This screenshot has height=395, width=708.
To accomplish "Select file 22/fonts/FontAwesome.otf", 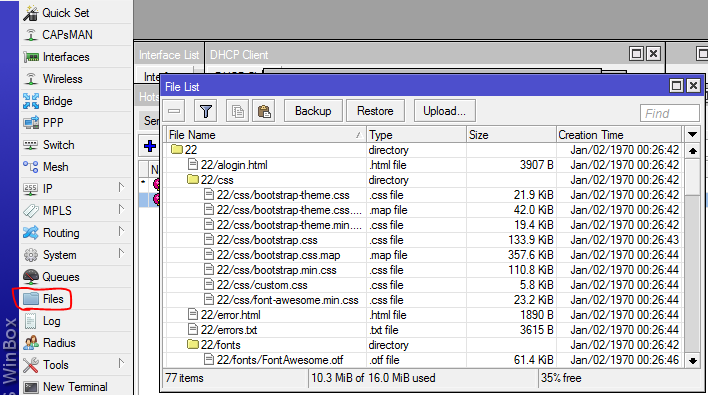I will pyautogui.click(x=424, y=360).
